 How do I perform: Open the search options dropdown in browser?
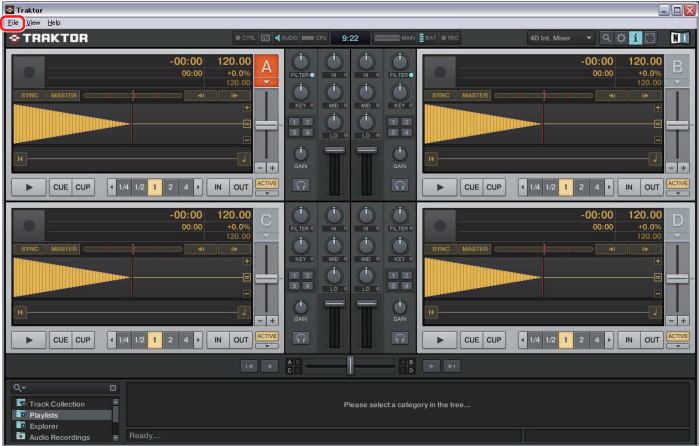(19, 388)
